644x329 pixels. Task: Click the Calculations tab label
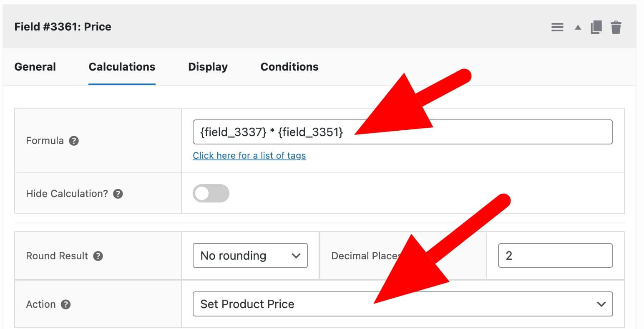point(121,67)
